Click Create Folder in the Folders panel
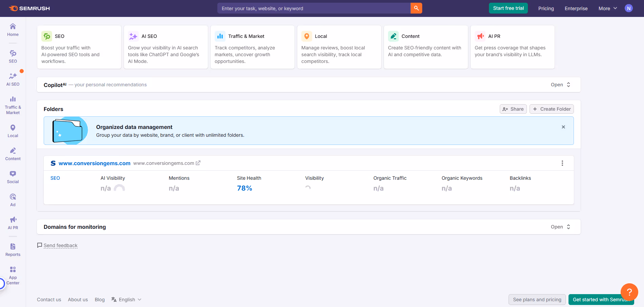 pos(551,109)
